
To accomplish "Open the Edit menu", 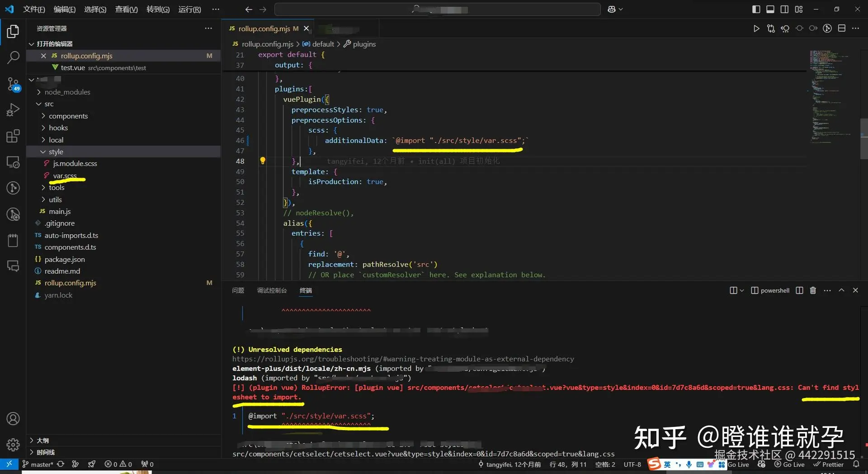I will point(65,9).
